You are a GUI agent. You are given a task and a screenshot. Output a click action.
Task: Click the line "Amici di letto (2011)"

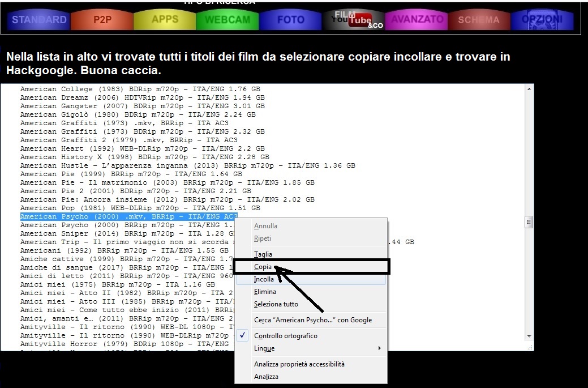pos(127,276)
